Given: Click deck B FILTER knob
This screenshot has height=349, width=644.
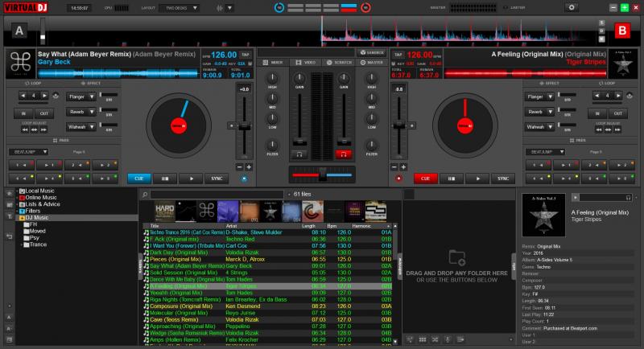Looking at the screenshot, I should tap(371, 145).
